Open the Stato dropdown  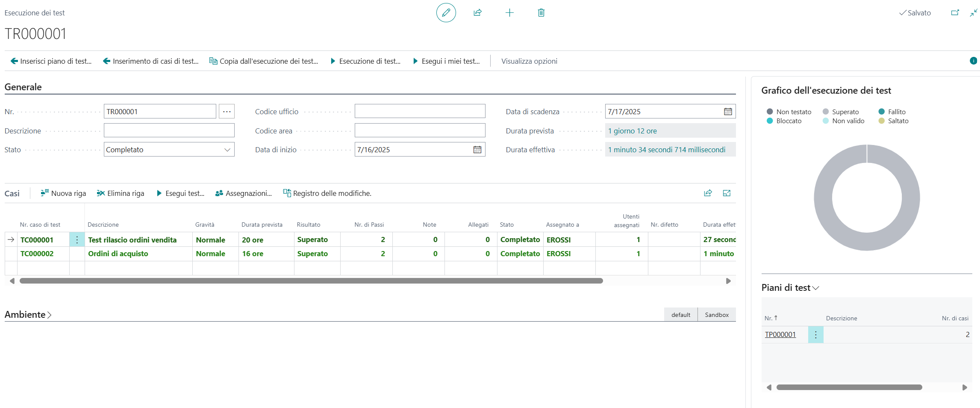pyautogui.click(x=227, y=150)
